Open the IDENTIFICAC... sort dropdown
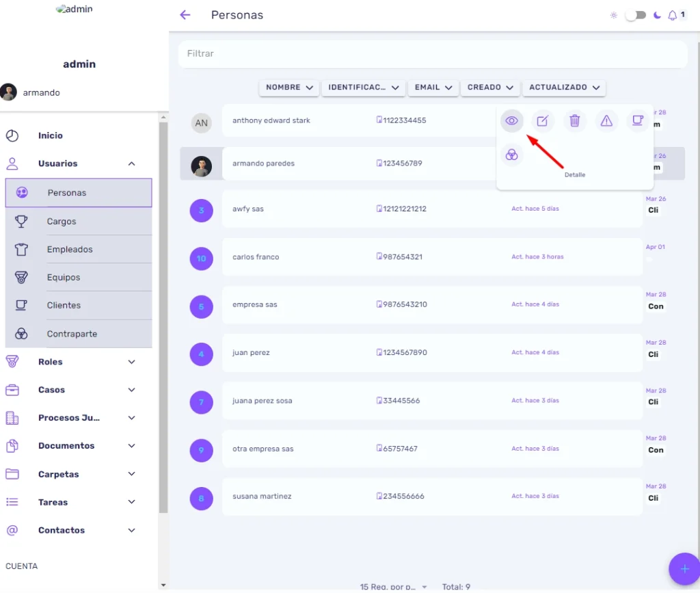The image size is (700, 593). pos(364,87)
